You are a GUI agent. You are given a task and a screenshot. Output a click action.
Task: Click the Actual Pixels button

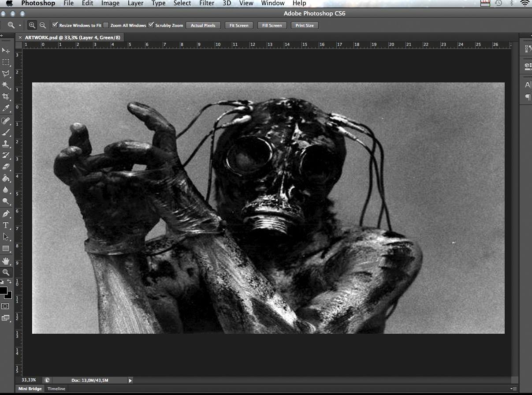[203, 26]
